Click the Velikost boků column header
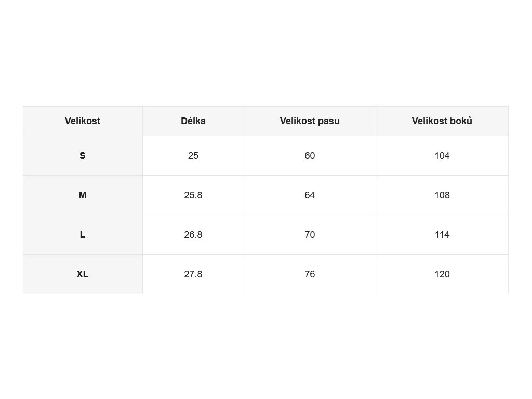Image resolution: width=532 pixels, height=399 pixels. point(442,121)
